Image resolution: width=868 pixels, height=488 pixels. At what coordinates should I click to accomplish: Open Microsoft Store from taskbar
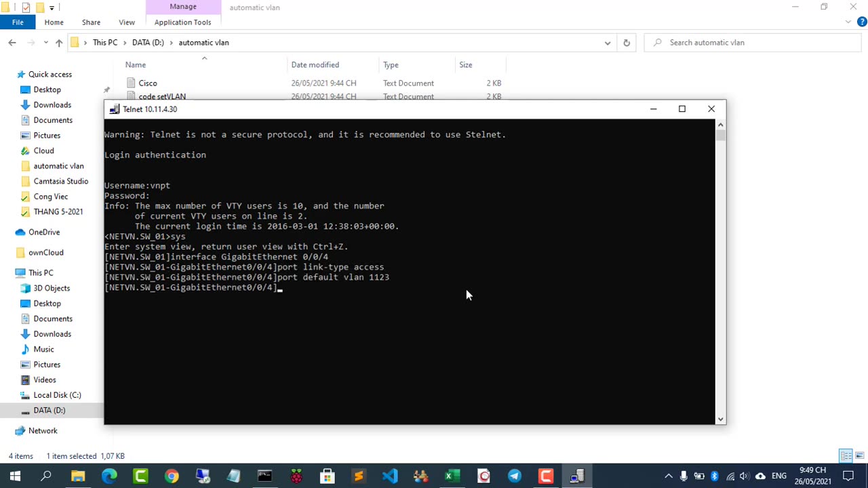328,476
